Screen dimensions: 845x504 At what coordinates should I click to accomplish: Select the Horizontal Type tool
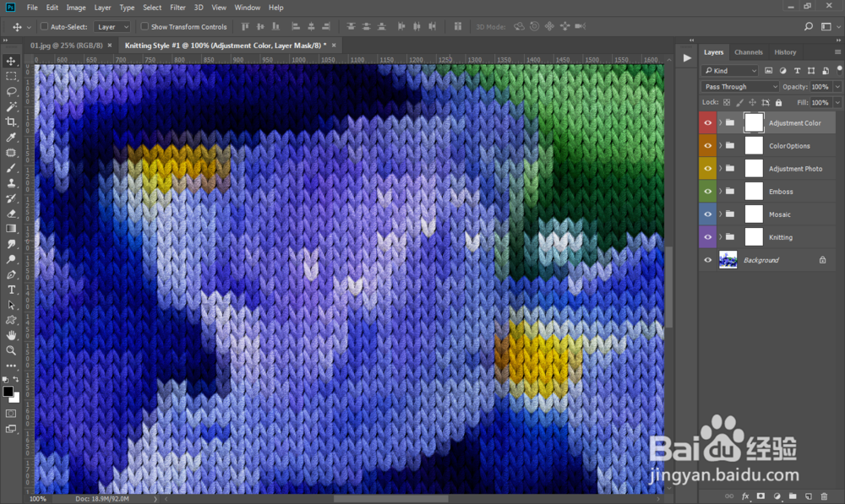coord(11,288)
